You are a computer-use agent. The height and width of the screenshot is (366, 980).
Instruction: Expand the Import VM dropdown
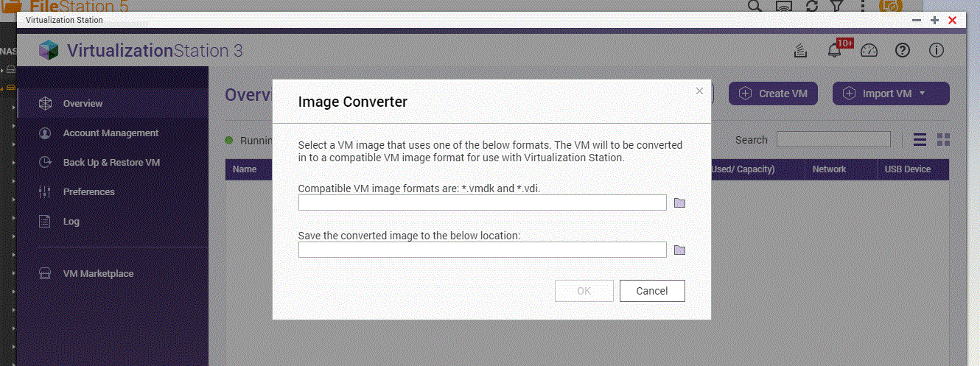click(x=891, y=94)
